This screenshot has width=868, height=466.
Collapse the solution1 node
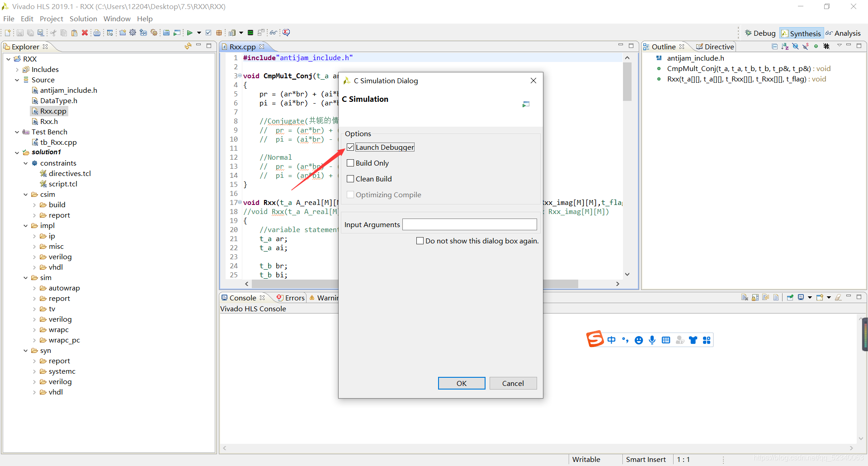(x=17, y=152)
